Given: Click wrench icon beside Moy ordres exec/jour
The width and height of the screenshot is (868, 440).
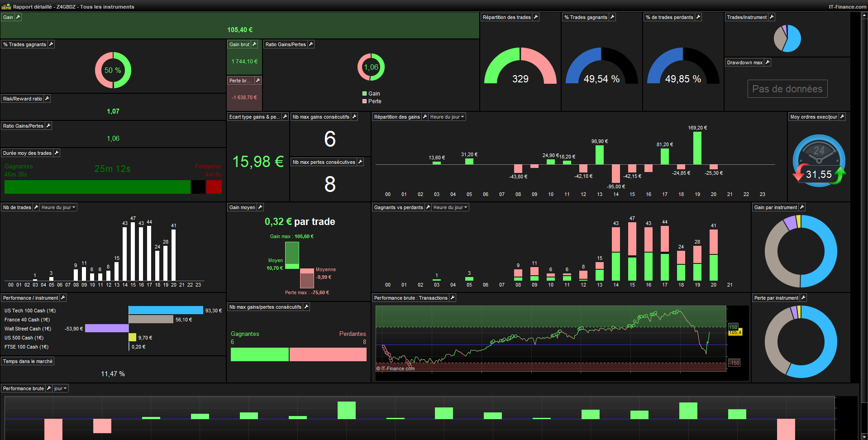Looking at the screenshot, I should coord(842,117).
